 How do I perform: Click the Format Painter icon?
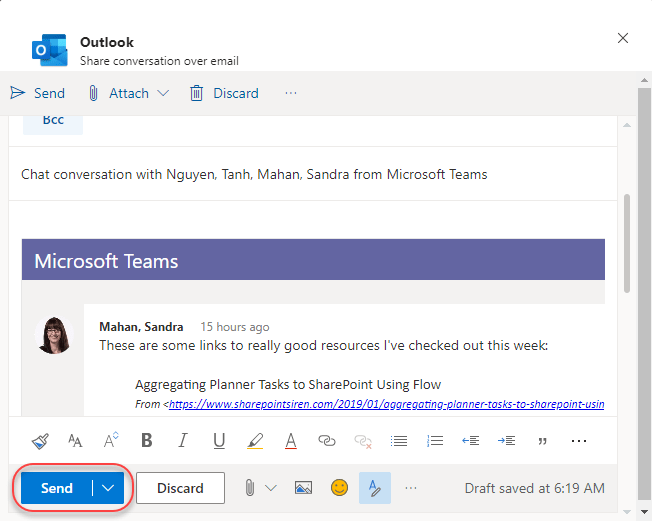40,440
